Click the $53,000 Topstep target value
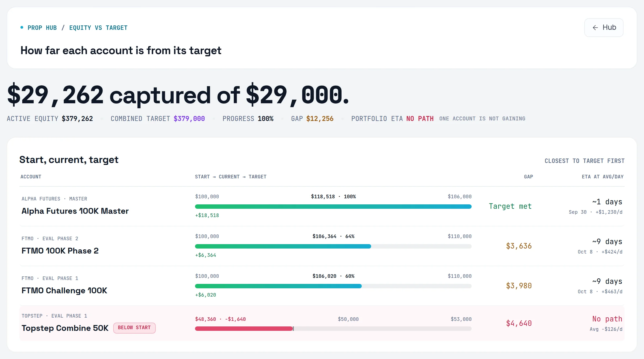 pos(461,319)
